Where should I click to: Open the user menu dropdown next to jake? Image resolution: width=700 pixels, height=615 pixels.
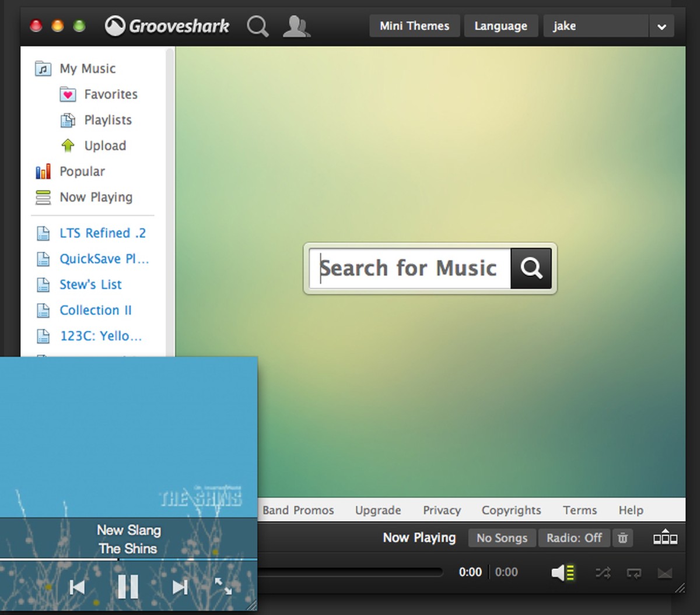pos(662,26)
